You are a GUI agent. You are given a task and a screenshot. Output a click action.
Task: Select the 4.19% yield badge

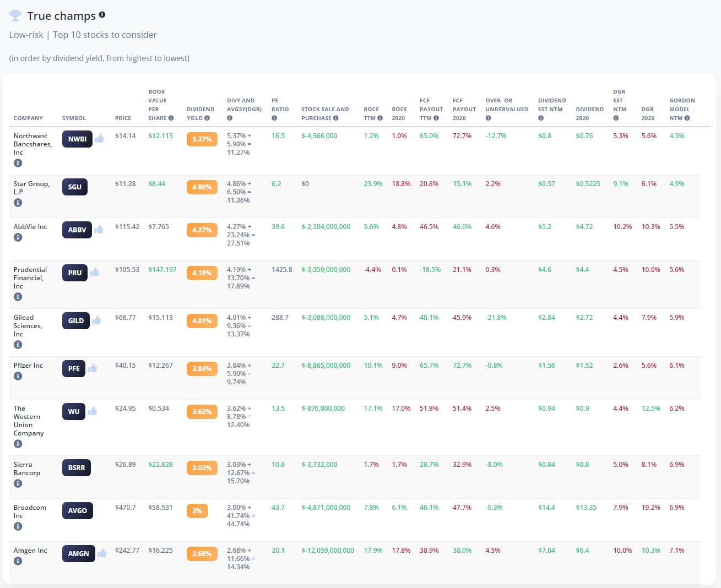(x=202, y=273)
